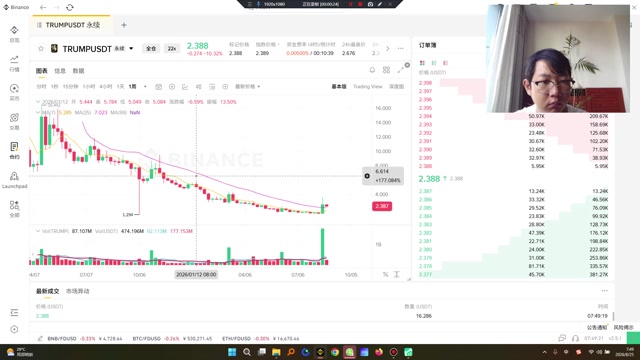The width and height of the screenshot is (640, 360).
Task: Favorite TRUMPUSDT with the star icon
Action: point(41,49)
